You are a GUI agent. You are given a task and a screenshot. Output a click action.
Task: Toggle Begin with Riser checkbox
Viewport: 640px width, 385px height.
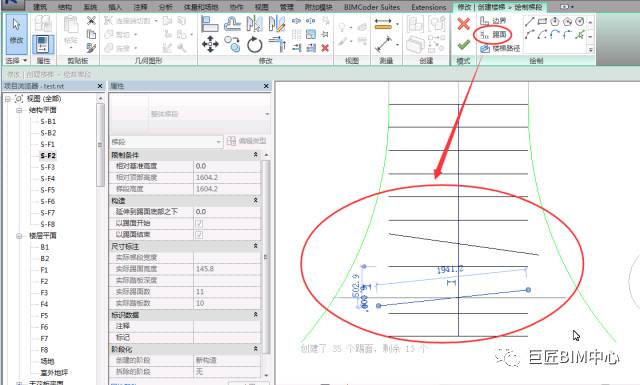point(199,223)
